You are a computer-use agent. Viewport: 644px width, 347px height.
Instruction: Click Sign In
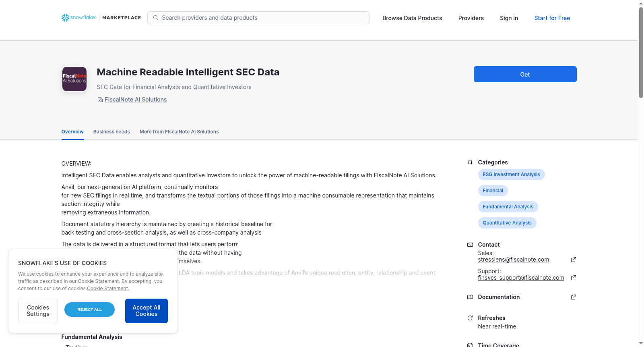click(509, 18)
